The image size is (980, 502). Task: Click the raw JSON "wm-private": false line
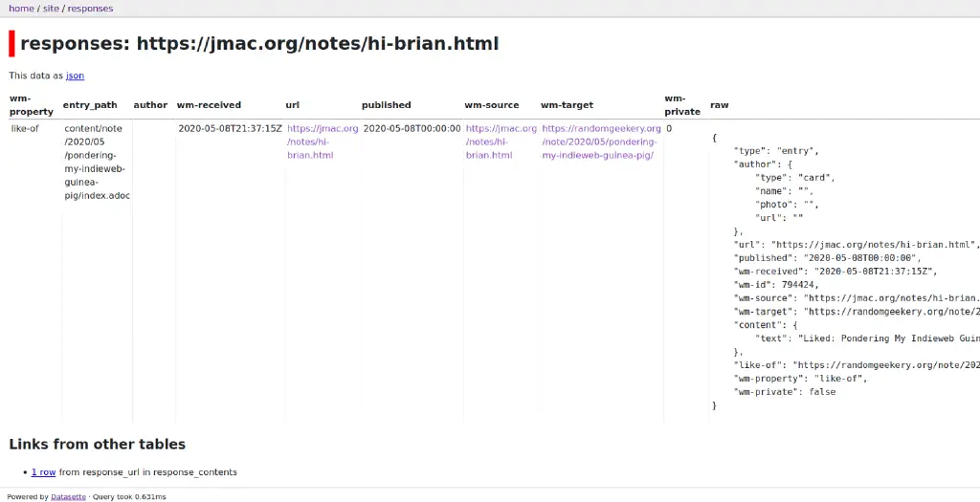click(x=785, y=392)
